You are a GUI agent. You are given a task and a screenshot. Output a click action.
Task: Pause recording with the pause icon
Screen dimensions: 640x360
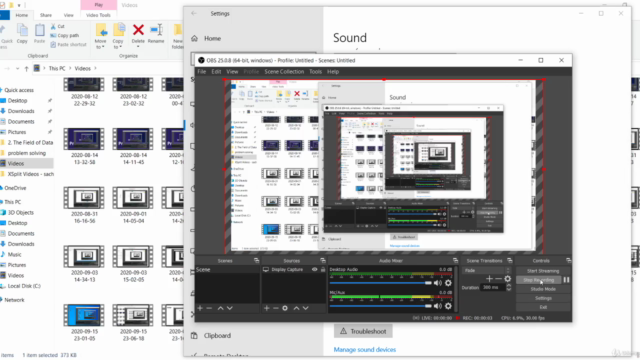(566, 280)
